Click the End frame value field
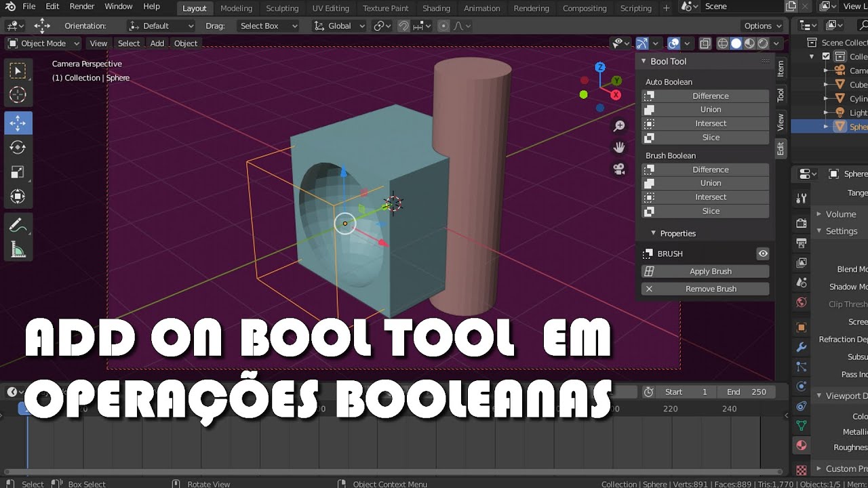 tap(746, 392)
